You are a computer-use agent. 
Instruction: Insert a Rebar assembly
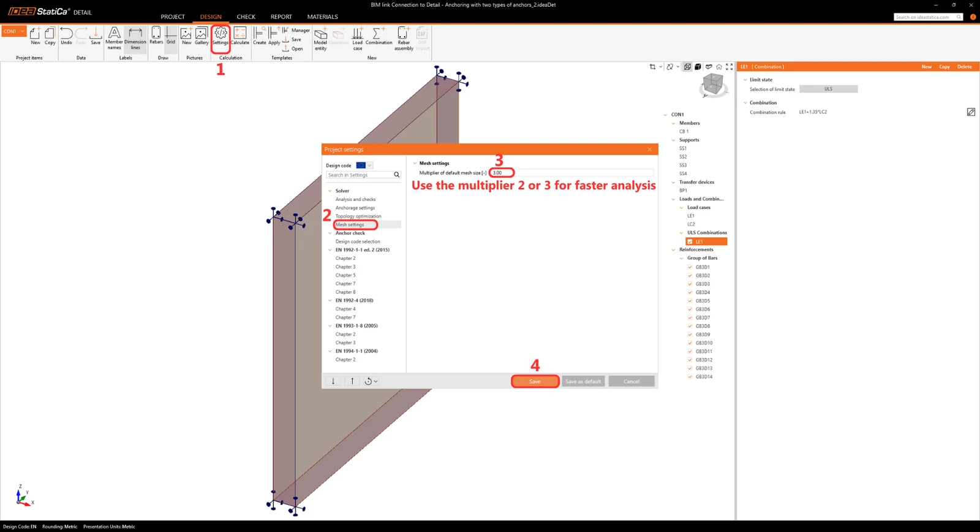pos(404,39)
